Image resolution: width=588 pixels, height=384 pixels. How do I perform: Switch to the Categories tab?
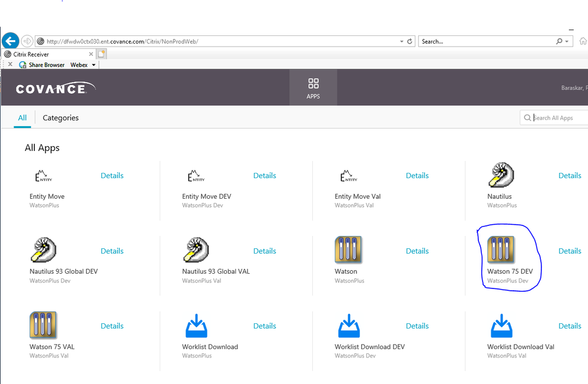[x=61, y=118]
